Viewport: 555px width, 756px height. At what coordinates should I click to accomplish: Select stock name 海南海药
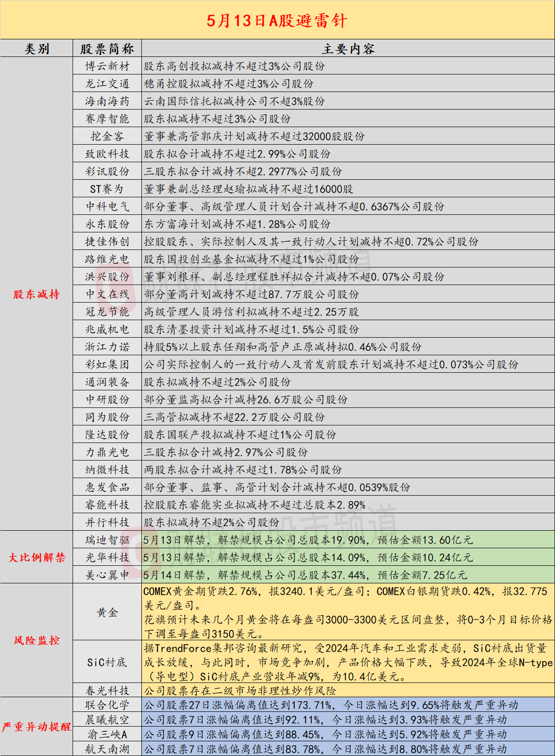click(x=107, y=101)
